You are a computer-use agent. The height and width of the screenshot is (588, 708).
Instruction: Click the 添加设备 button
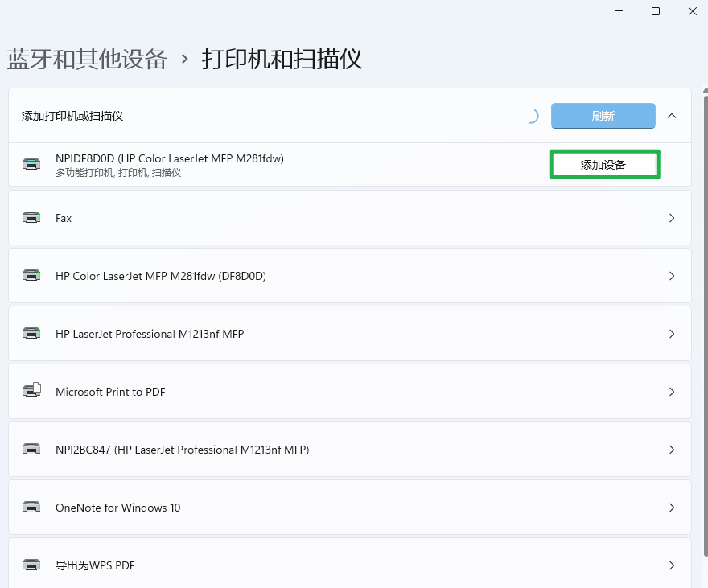tap(604, 165)
